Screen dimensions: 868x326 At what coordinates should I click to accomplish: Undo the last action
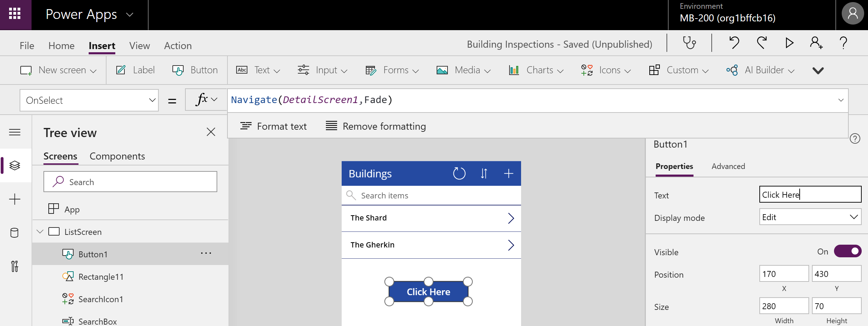pos(734,43)
